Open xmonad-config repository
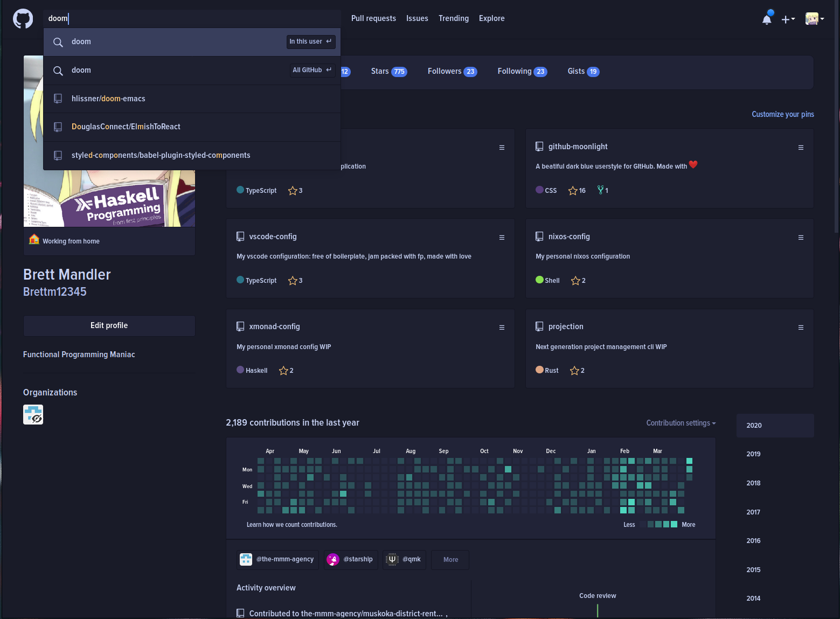Screen dimensions: 840x619 pyautogui.click(x=274, y=326)
